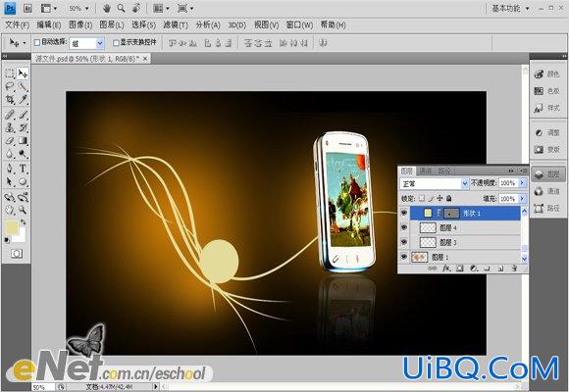
Task: Select the 3D Rotate tool
Action: coord(10,197)
